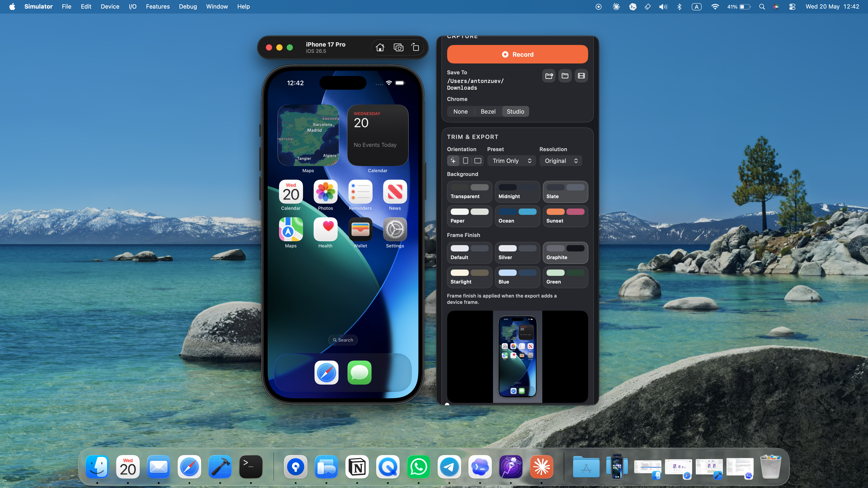Open the File menu
This screenshot has width=868, height=488.
[66, 7]
